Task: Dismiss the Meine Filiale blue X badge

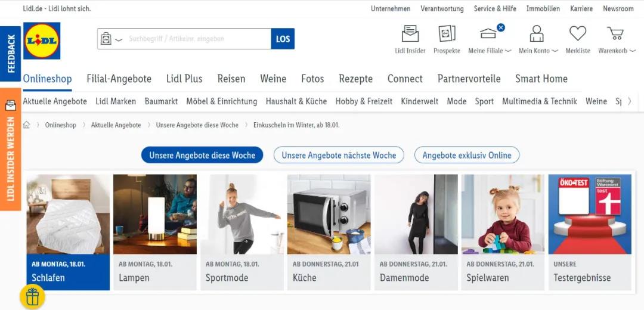Action: 501,27
